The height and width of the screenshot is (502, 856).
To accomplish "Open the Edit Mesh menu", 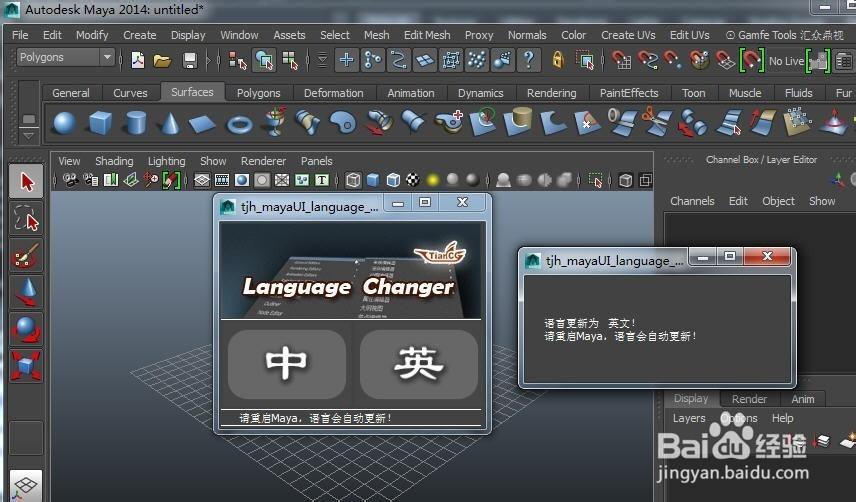I will (x=427, y=35).
